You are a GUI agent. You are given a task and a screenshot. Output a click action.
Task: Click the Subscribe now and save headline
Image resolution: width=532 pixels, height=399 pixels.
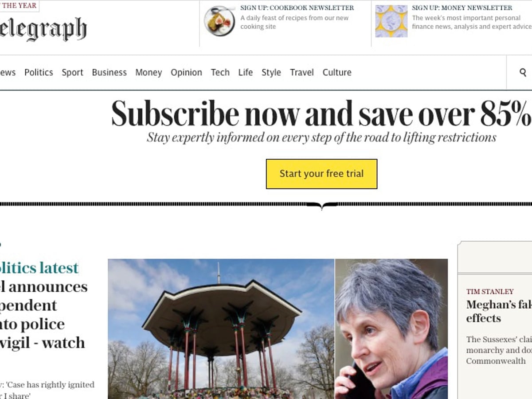click(321, 113)
